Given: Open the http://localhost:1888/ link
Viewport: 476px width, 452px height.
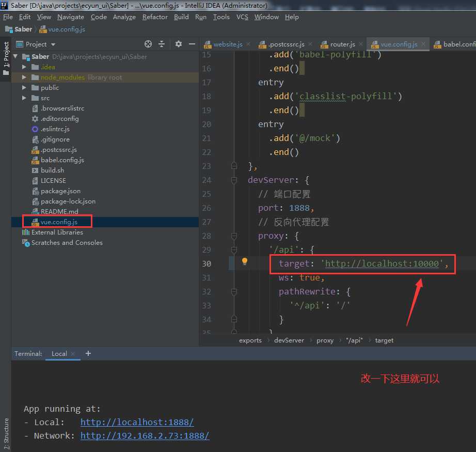Looking at the screenshot, I should coord(137,422).
